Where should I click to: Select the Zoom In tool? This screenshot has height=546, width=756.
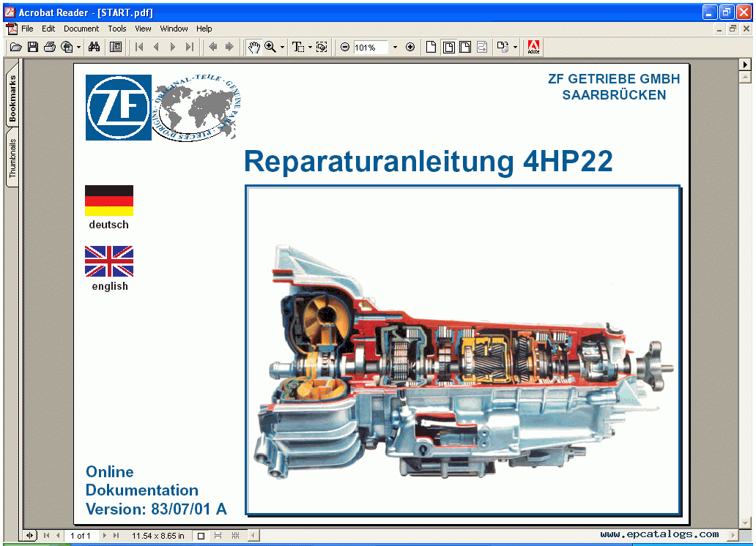click(x=270, y=47)
